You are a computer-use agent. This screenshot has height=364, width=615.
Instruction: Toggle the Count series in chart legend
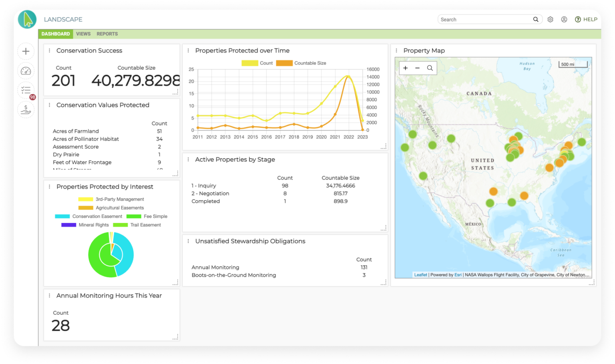[257, 63]
